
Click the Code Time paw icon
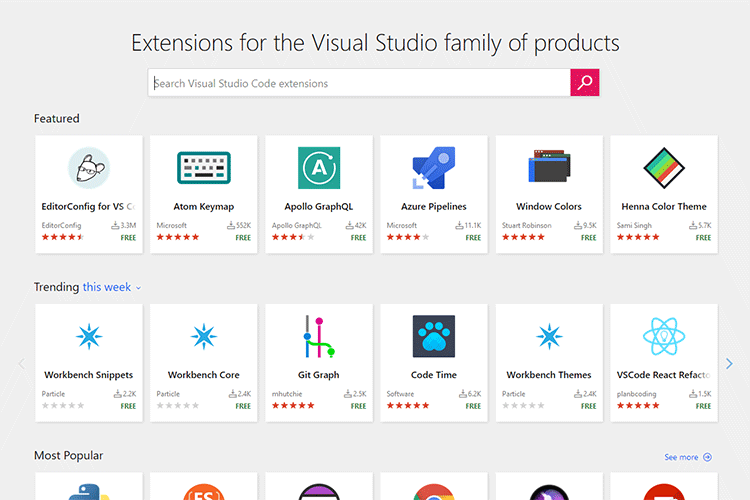pyautogui.click(x=434, y=337)
